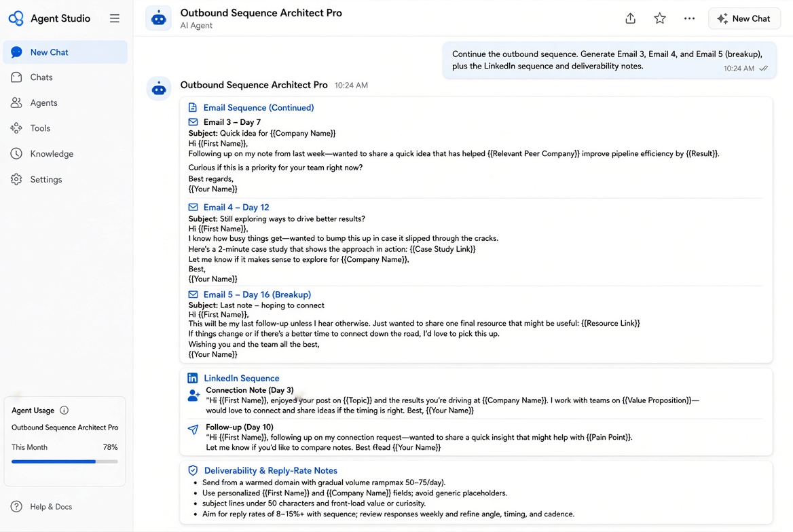Click the Email 3 – Day 7 title
This screenshot has width=793, height=532.
(232, 122)
